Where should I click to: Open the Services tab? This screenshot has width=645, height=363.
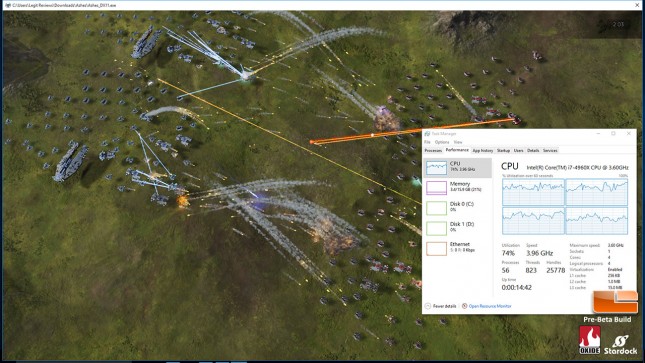(550, 151)
